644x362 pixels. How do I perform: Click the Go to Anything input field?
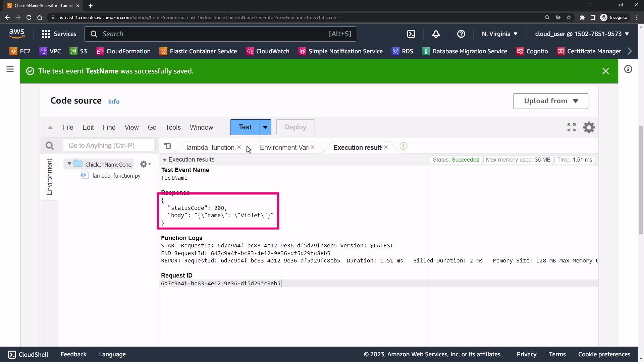point(108,145)
